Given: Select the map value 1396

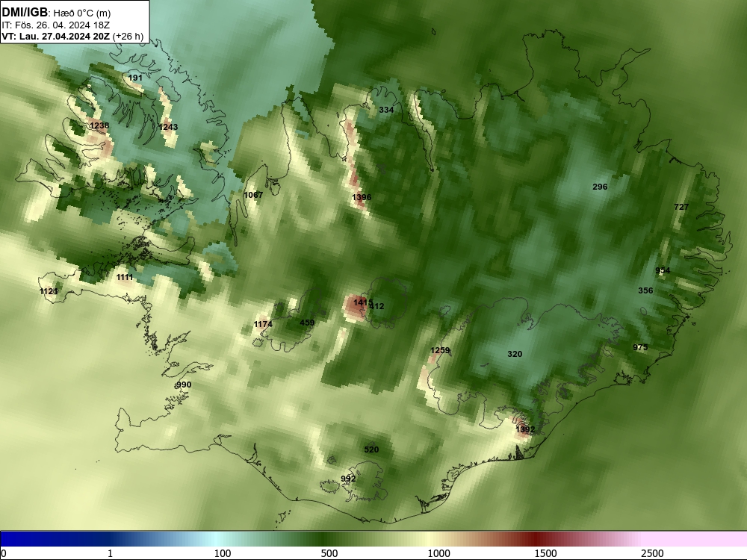Looking at the screenshot, I should pyautogui.click(x=362, y=197).
